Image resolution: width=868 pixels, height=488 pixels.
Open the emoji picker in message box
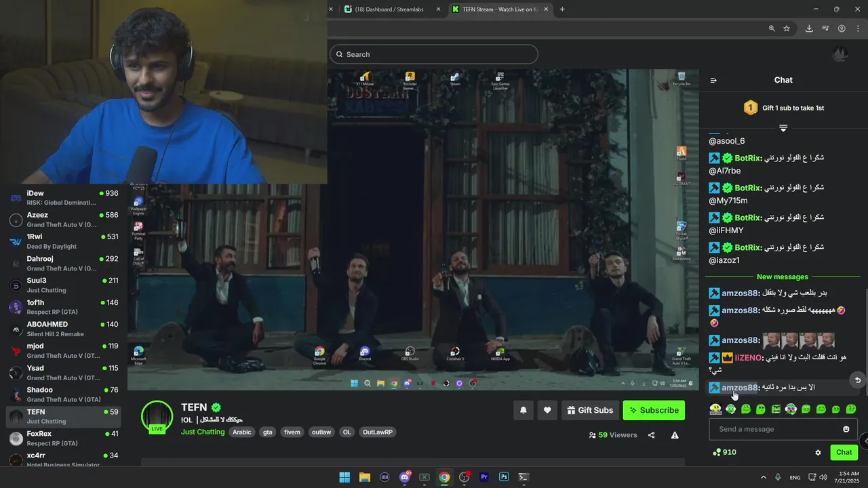click(x=846, y=429)
